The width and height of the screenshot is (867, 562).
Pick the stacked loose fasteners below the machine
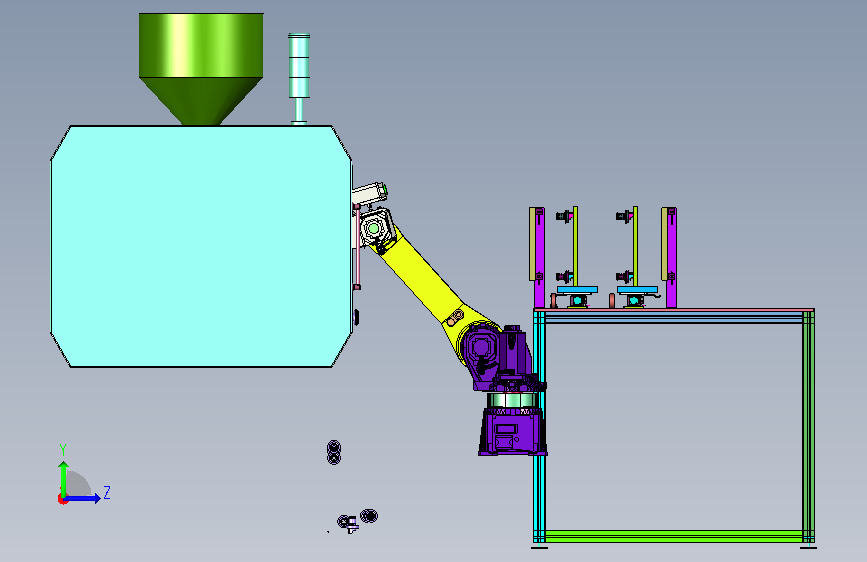[x=334, y=452]
